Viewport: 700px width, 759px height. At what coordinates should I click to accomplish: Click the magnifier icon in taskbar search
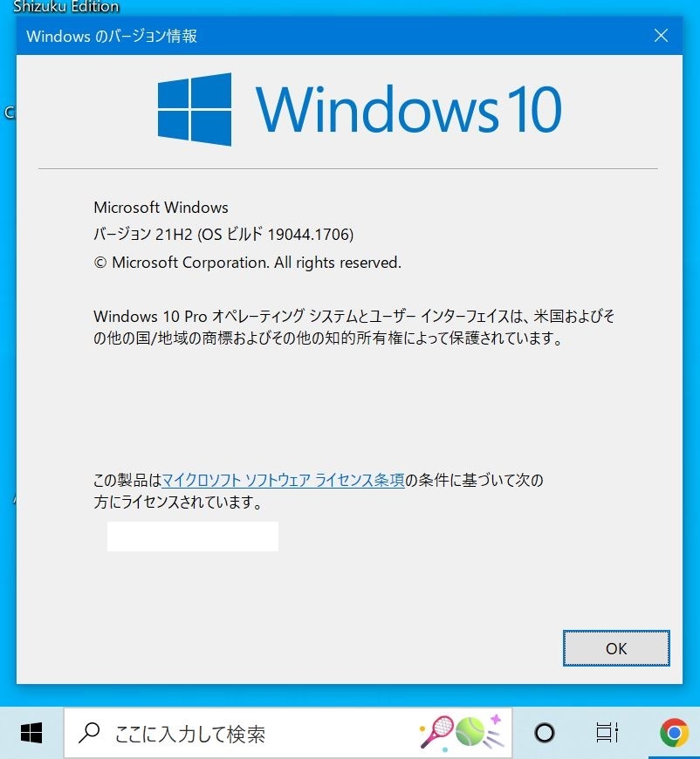point(89,733)
